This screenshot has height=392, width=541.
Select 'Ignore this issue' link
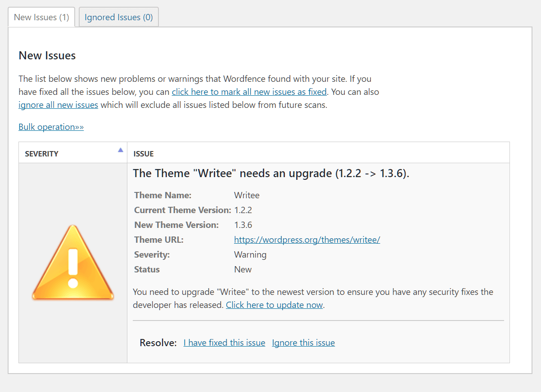[303, 343]
